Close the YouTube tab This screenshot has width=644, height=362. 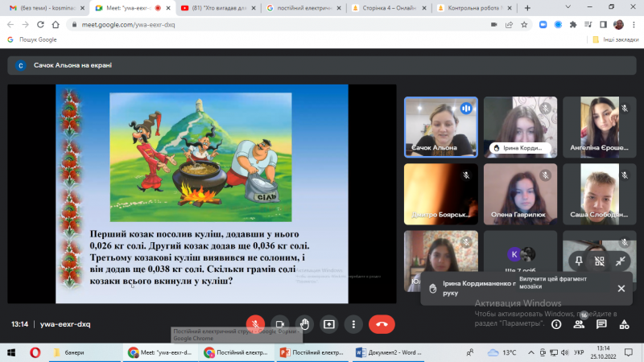pos(254,8)
